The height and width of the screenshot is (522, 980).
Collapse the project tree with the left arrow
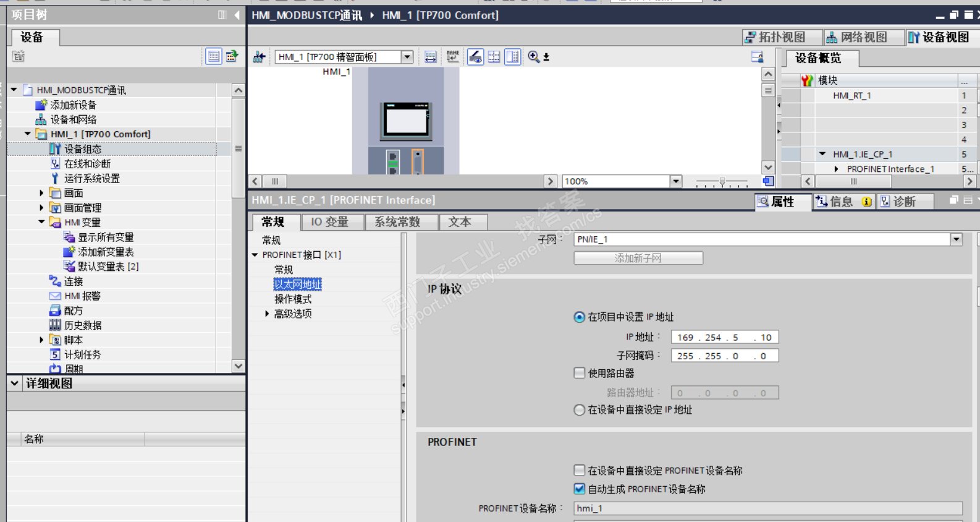click(237, 15)
